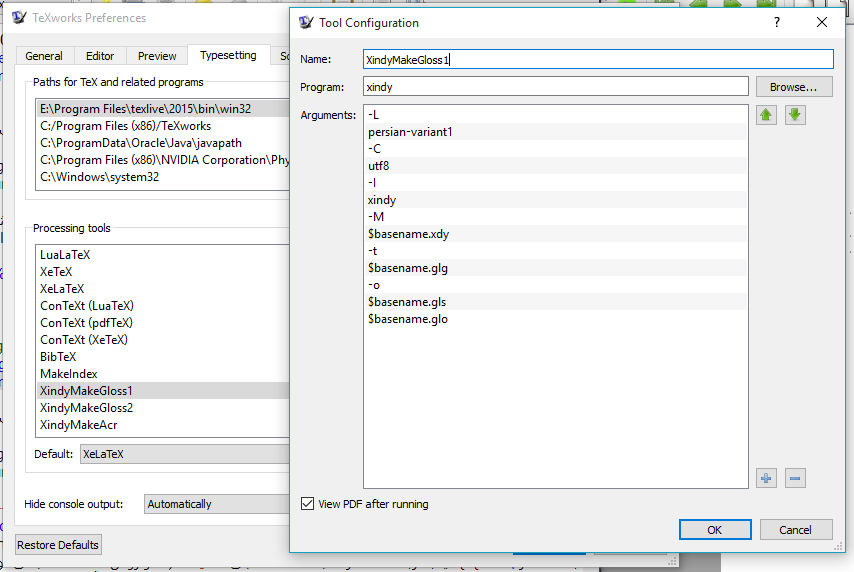
Task: Open the Default tool dropdown
Action: [x=184, y=454]
